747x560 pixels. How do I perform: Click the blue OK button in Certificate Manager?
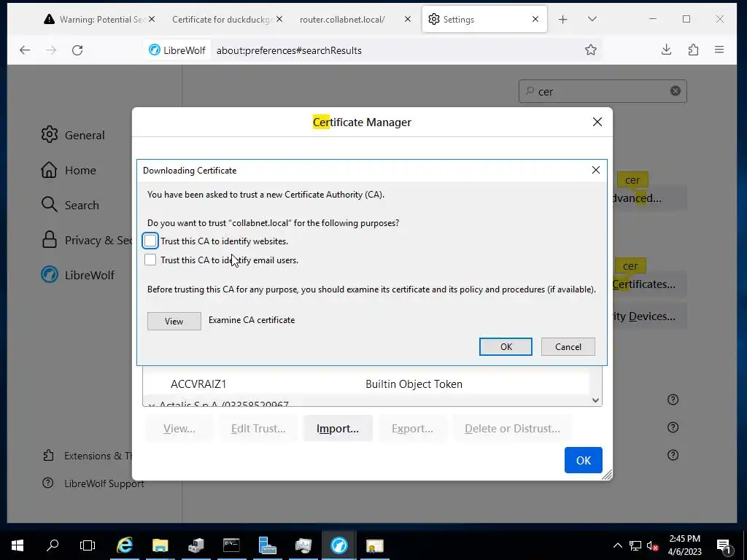[583, 460]
